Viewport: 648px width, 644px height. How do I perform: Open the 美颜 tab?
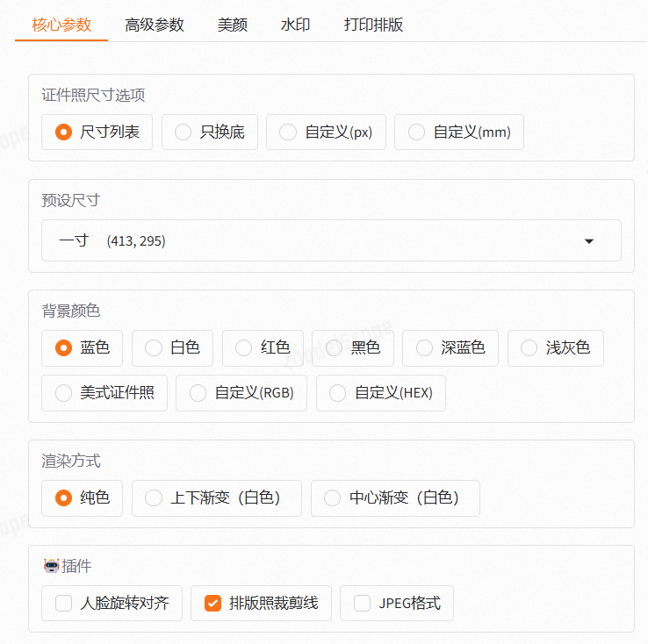coord(233,25)
